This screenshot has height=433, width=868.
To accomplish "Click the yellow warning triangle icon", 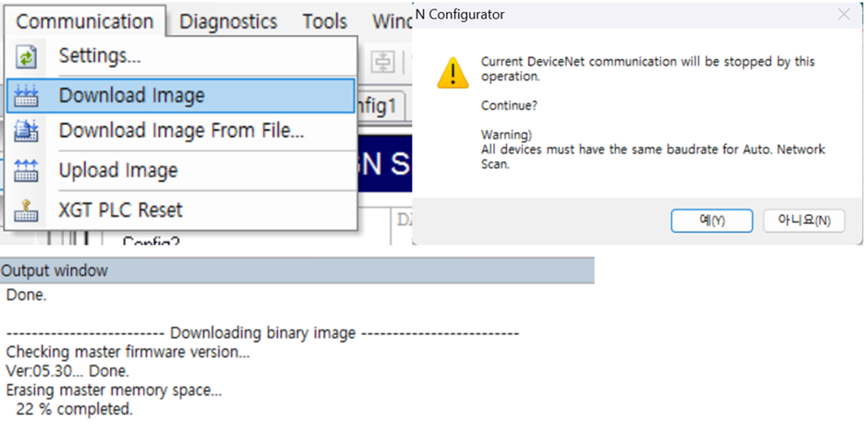I will [x=452, y=72].
